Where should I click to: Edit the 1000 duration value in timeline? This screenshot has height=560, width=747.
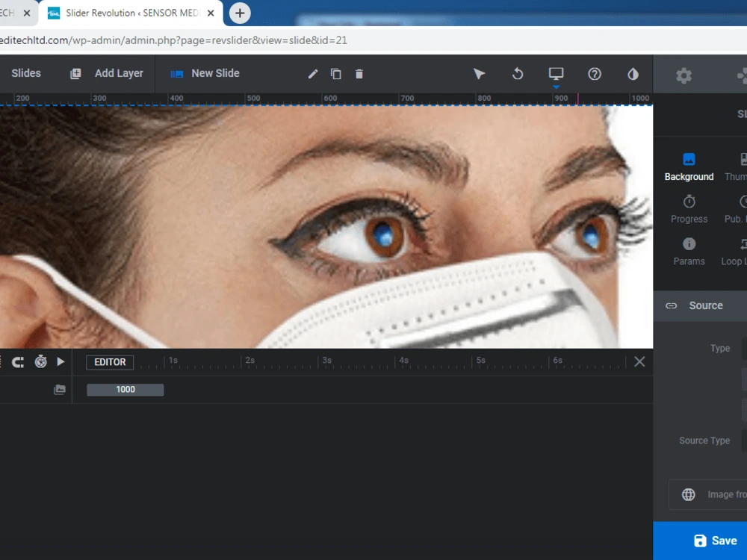click(x=125, y=389)
